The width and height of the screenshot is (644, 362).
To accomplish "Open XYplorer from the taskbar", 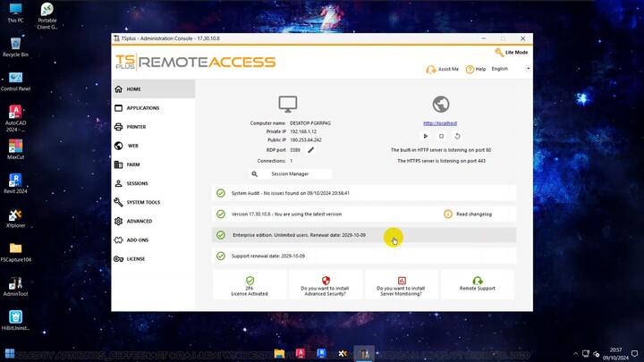I will tap(343, 354).
